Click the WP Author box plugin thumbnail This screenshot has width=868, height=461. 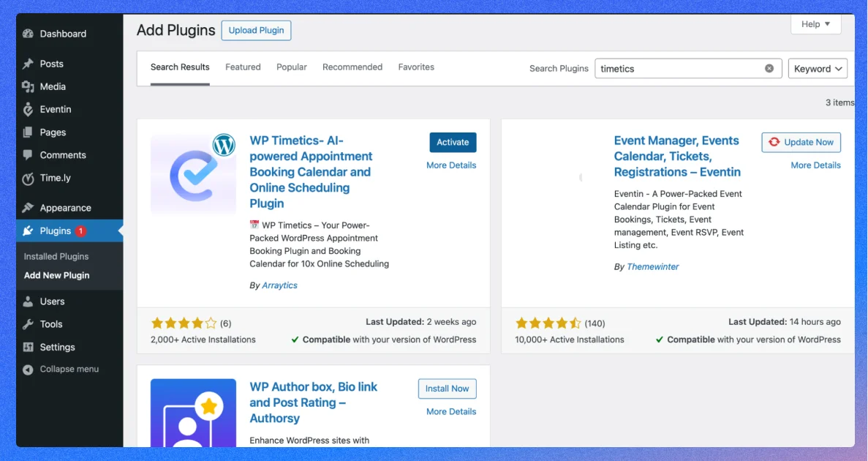click(x=193, y=413)
